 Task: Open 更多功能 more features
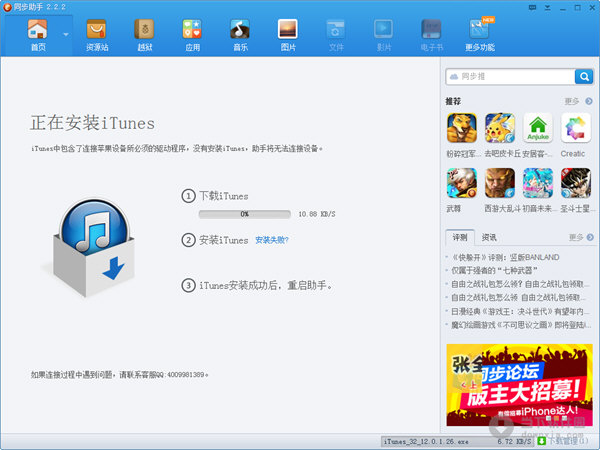480,35
